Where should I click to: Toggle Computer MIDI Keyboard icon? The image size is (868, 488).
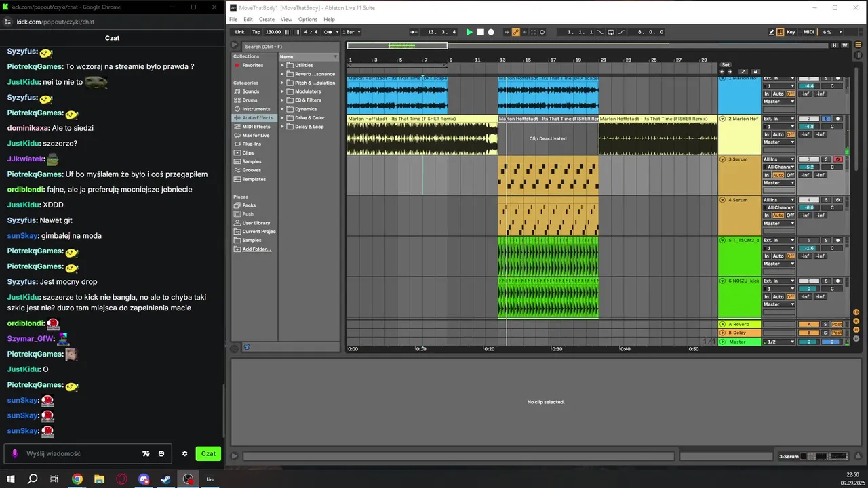(781, 32)
